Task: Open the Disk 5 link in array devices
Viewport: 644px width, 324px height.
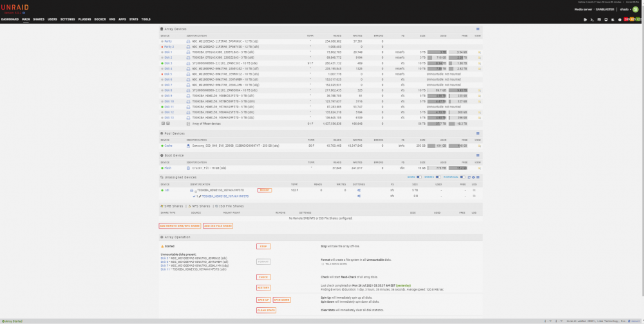Action: (168, 74)
